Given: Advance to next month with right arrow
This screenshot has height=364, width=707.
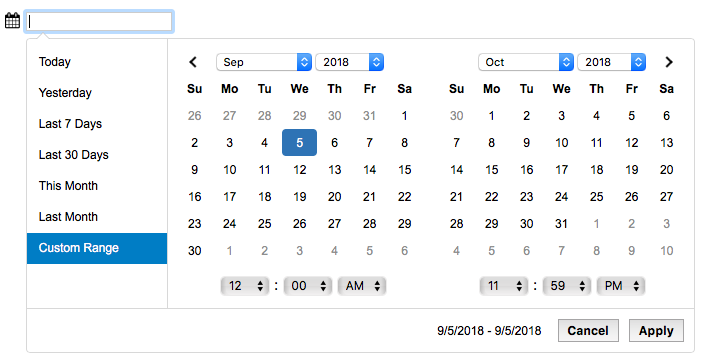Looking at the screenshot, I should point(669,62).
